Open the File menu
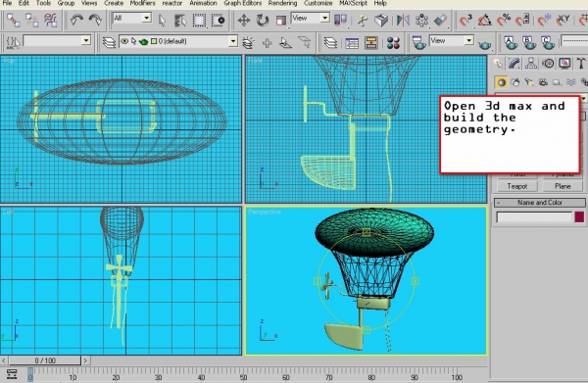The image size is (588, 383). tap(7, 3)
